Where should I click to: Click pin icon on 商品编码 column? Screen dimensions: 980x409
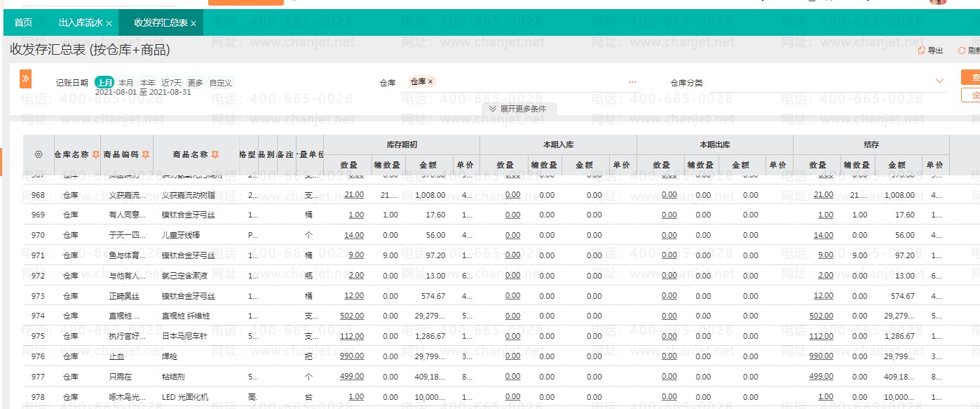point(146,154)
